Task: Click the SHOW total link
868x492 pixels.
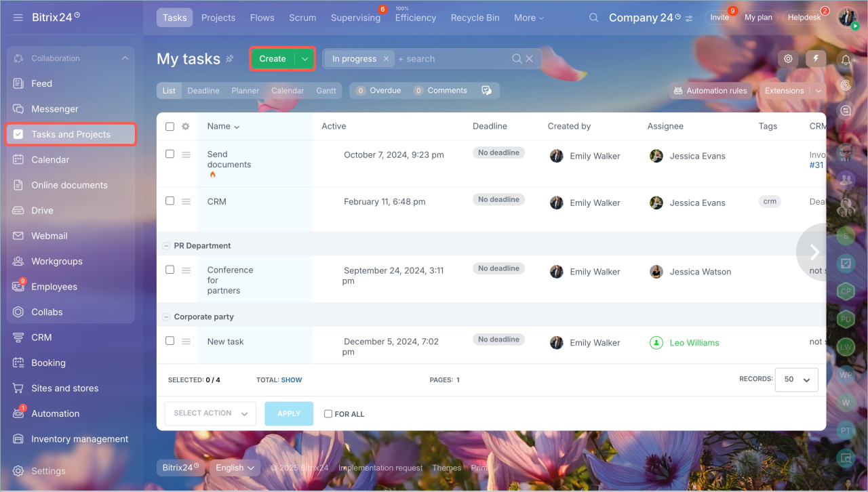Action: click(x=292, y=380)
